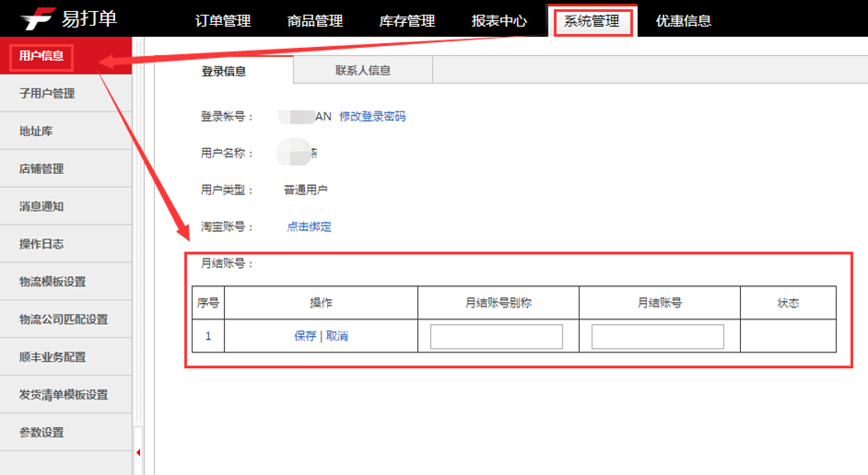Image resolution: width=868 pixels, height=475 pixels.
Task: Click 修改登录密码 link
Action: pyautogui.click(x=372, y=116)
